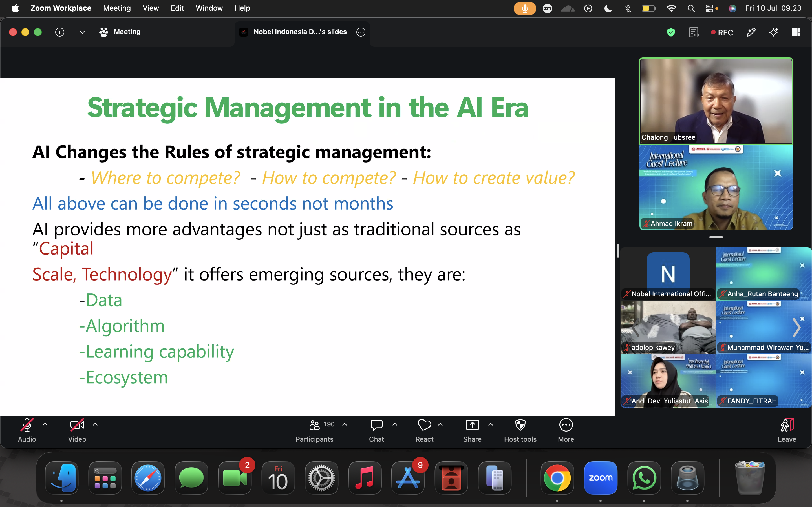Image resolution: width=812 pixels, height=507 pixels.
Task: Click the Share screen icon
Action: coord(472,425)
